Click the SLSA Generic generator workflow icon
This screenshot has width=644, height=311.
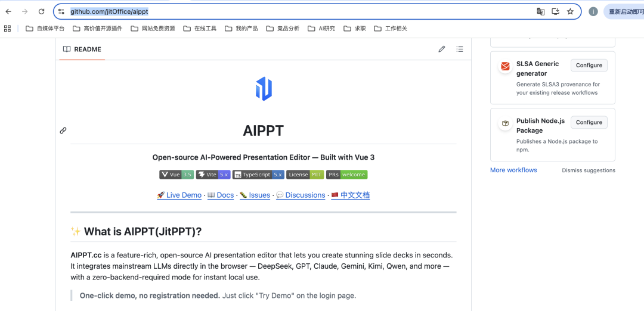tap(505, 66)
